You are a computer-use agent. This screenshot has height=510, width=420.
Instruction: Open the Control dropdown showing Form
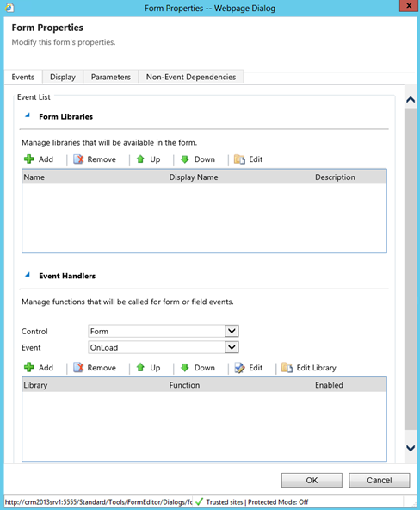[x=164, y=331]
